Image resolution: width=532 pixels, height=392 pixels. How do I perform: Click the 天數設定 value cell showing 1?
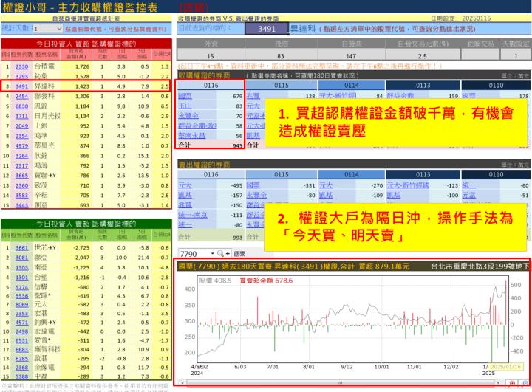tap(516, 55)
